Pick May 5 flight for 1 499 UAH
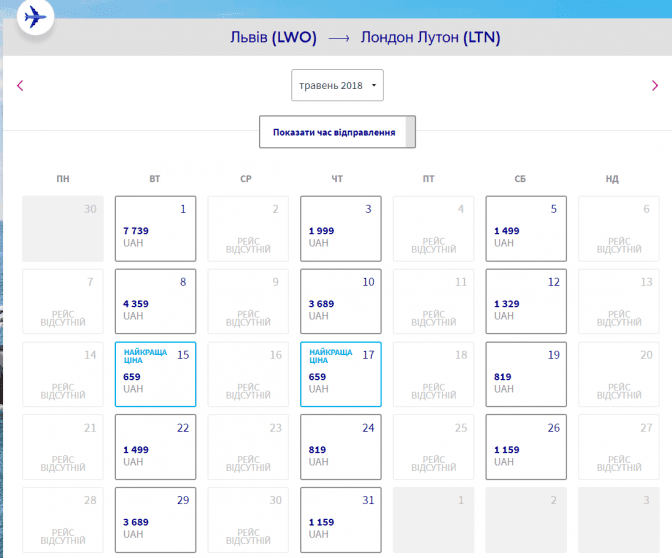Image resolution: width=672 pixels, height=558 pixels. coord(526,229)
